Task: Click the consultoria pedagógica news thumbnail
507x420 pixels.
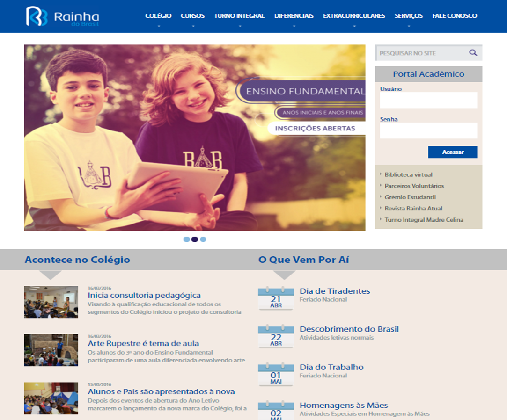Action: (x=51, y=302)
